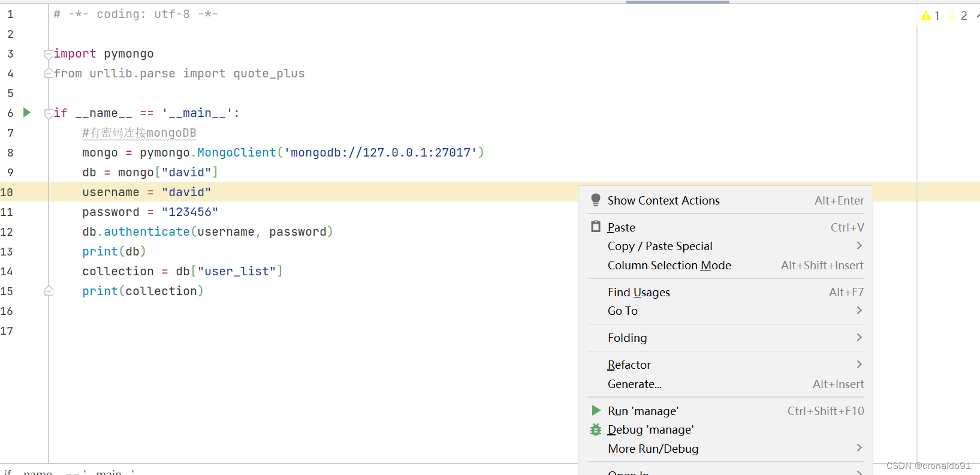Click the "123456" password string

190,212
